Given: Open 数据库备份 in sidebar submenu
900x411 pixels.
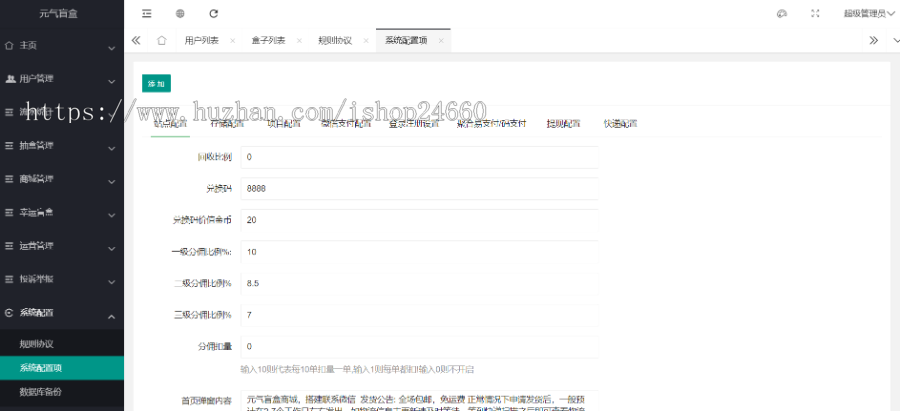Looking at the screenshot, I should coord(41,392).
